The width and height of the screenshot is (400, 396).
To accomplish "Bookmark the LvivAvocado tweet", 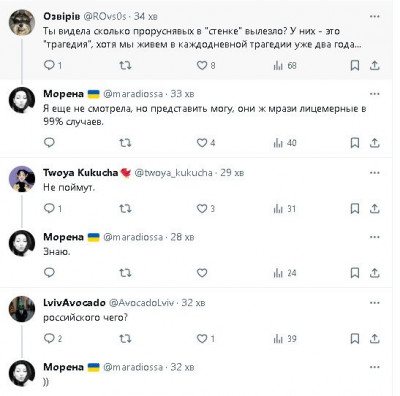I will coord(355,339).
